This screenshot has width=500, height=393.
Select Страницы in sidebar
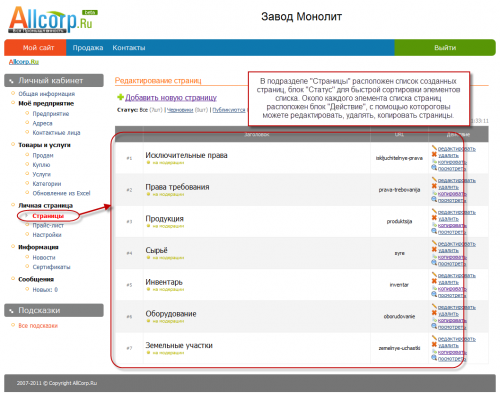48,216
